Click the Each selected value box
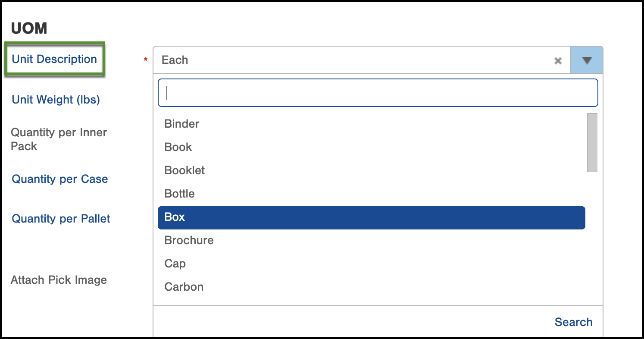This screenshot has height=339, width=644. click(361, 60)
